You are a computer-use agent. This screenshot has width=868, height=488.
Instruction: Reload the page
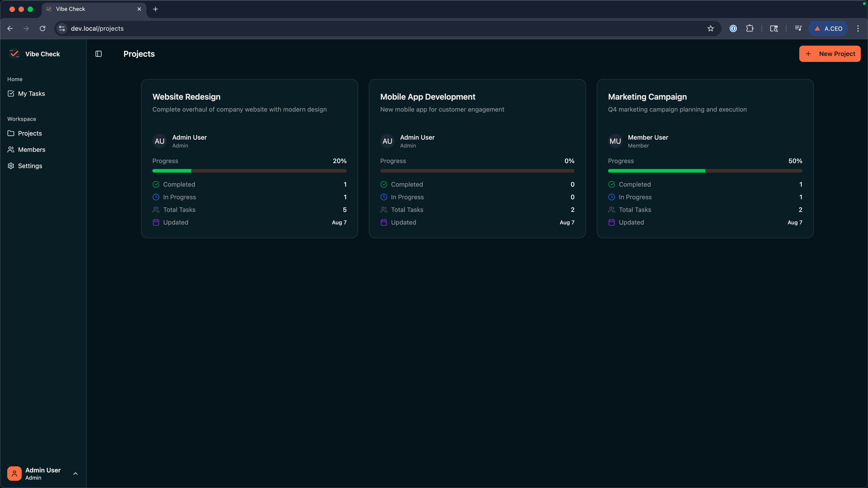click(42, 29)
